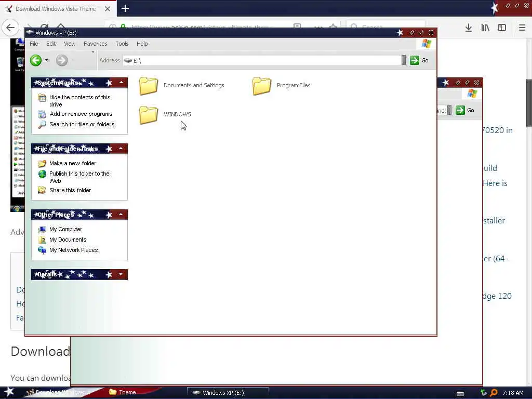Click the grey Forward arrow in Explorer
Screen dimensions: 532x399
62,60
